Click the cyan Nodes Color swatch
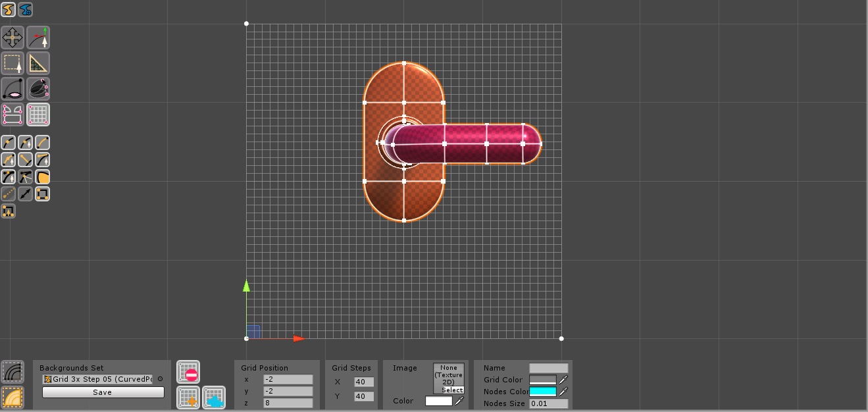 click(x=543, y=392)
